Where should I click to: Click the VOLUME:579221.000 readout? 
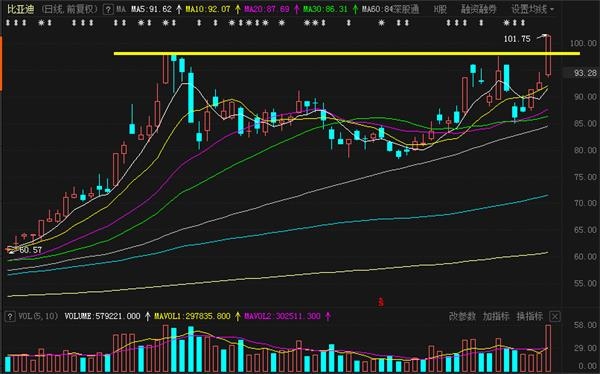pos(102,316)
